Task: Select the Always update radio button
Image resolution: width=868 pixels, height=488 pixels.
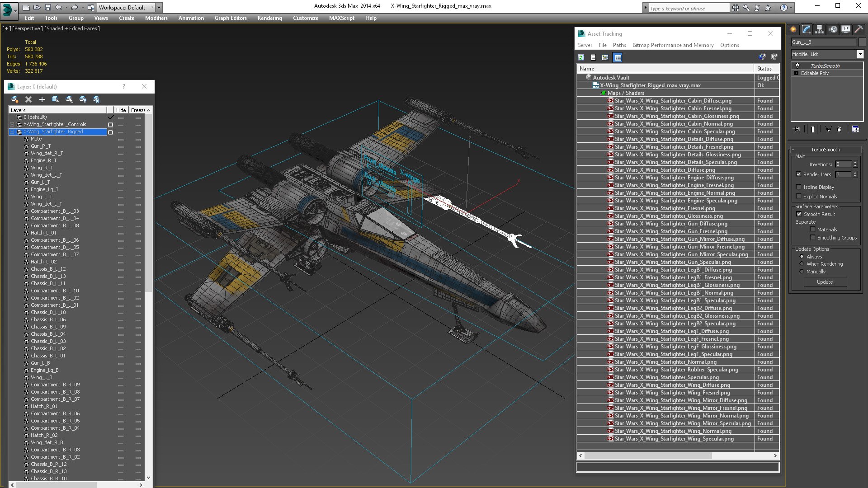Action: click(802, 257)
